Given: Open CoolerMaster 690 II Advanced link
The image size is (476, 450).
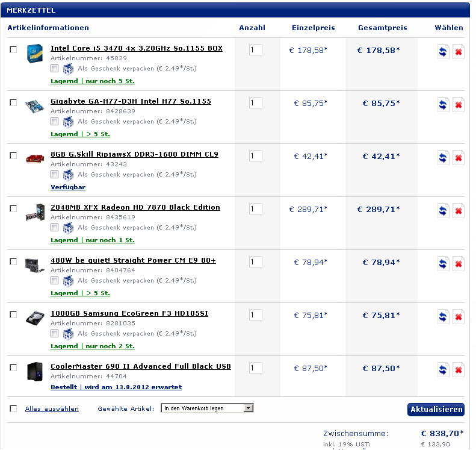Looking at the screenshot, I should [x=141, y=366].
